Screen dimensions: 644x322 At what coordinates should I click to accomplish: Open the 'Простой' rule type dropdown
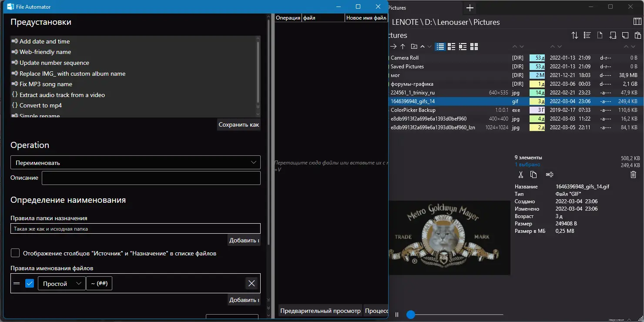(61, 283)
